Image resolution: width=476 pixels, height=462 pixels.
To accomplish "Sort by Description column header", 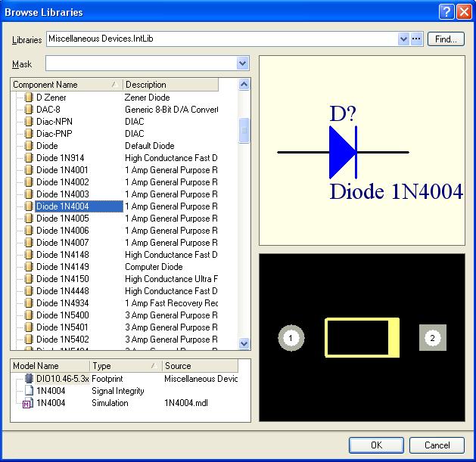I will (x=170, y=85).
